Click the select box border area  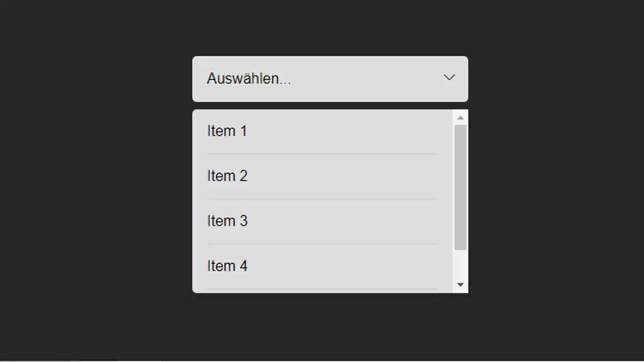[330, 56]
